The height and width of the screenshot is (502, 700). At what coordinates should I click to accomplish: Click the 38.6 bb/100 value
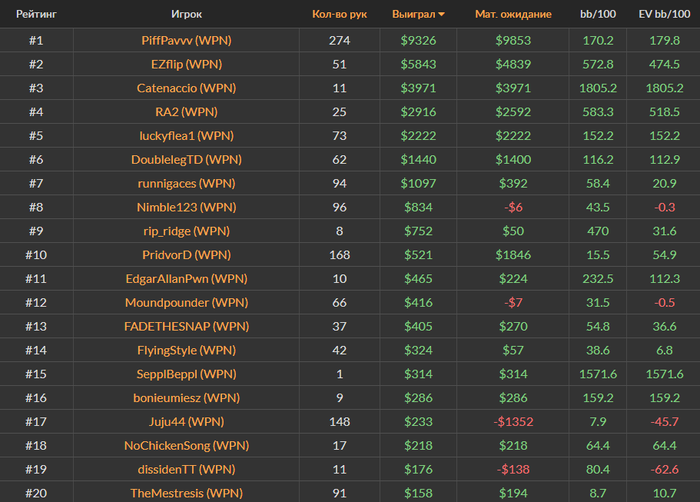(x=598, y=350)
